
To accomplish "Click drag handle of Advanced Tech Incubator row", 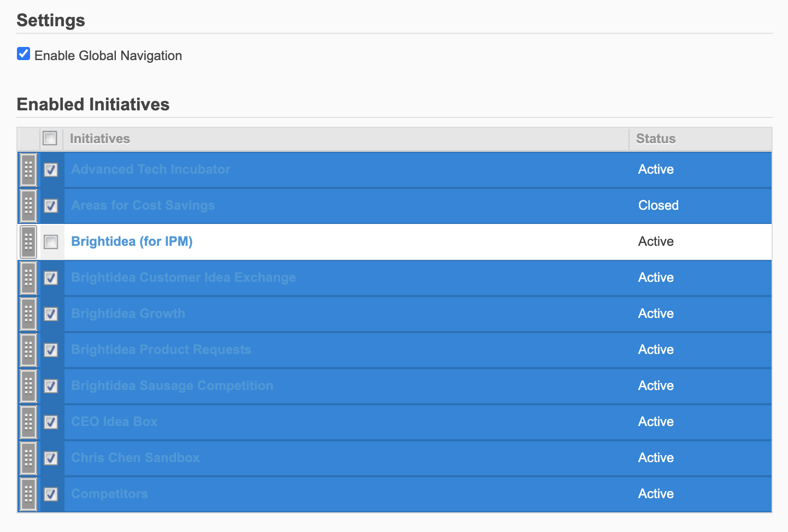I will tap(28, 170).
